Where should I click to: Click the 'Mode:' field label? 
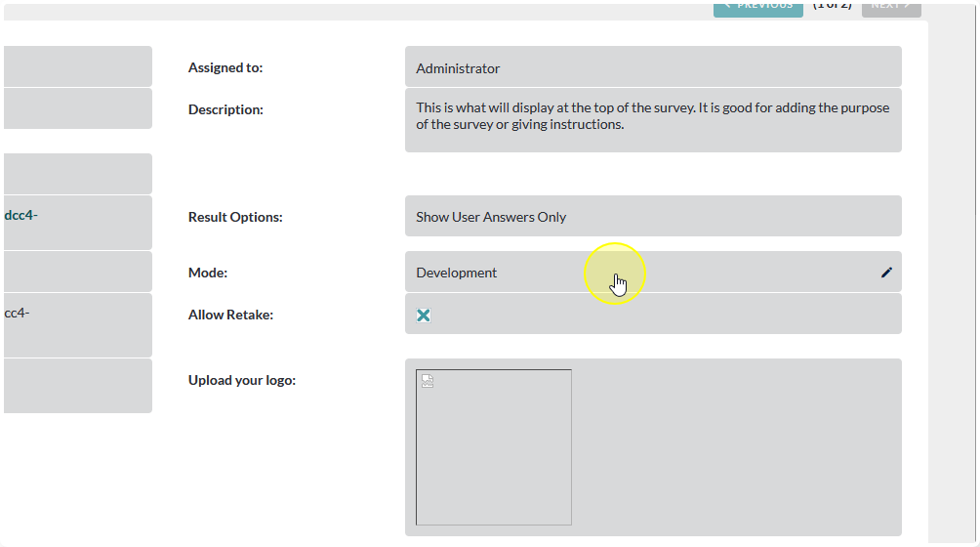tap(208, 273)
